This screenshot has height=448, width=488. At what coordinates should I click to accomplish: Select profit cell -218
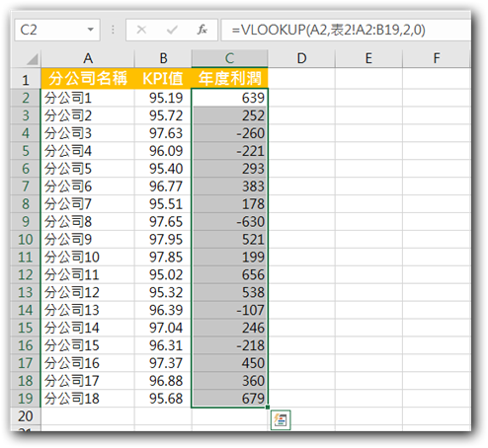click(x=229, y=345)
